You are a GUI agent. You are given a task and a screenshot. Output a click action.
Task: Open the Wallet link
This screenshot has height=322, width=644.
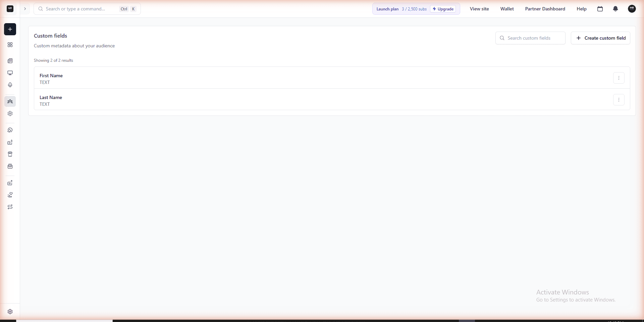pos(507,9)
